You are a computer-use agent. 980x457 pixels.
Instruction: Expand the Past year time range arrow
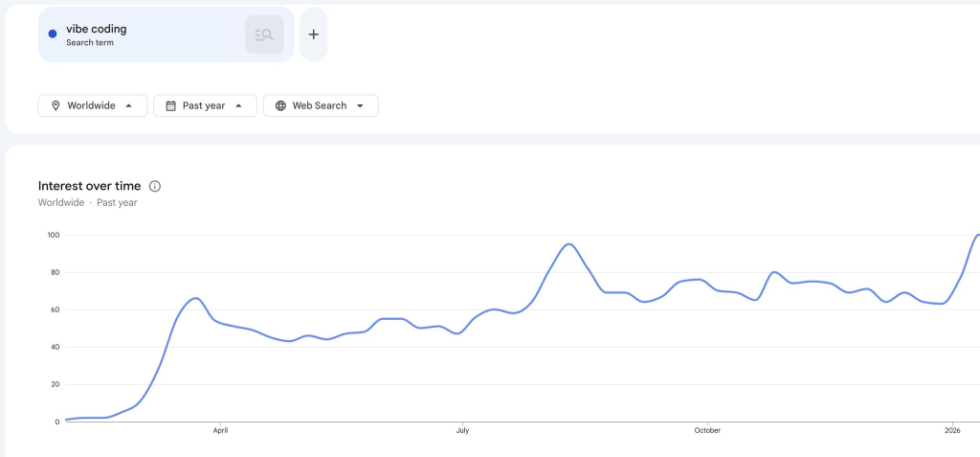(x=239, y=105)
